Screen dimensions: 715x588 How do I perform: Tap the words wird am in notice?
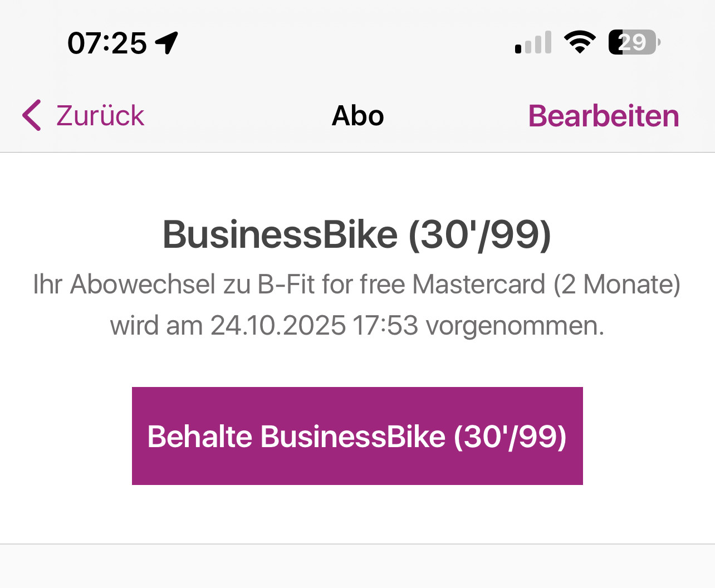click(x=156, y=325)
